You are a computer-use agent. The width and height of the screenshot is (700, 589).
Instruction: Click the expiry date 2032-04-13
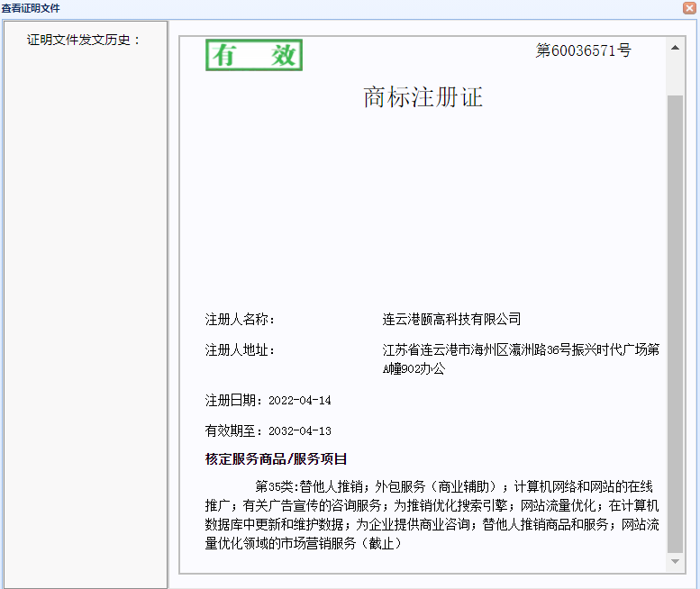[x=300, y=431]
